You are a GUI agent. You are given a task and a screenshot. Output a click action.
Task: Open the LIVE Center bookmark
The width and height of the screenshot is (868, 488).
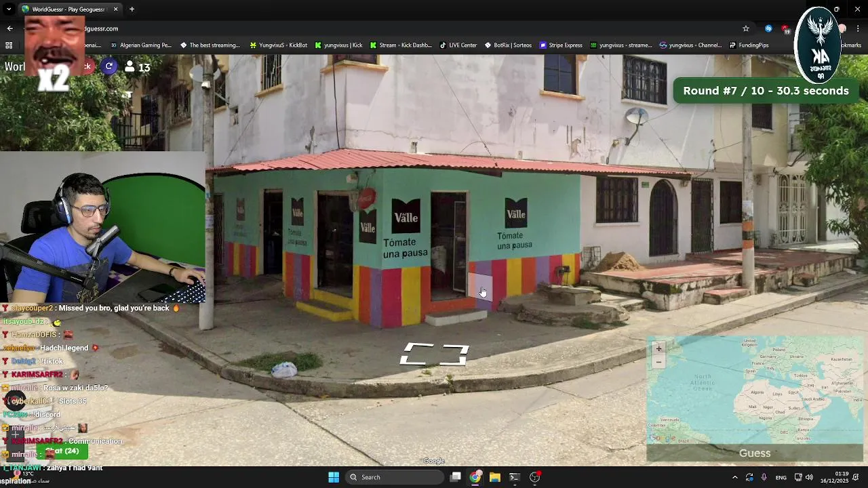458,45
